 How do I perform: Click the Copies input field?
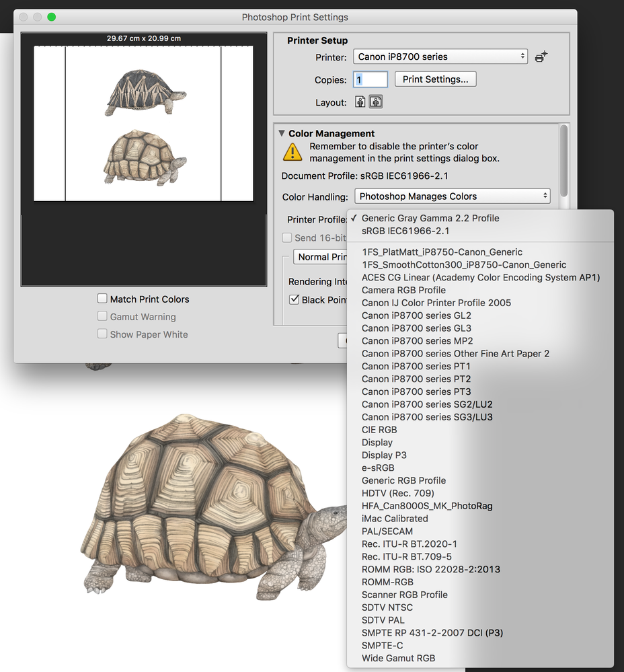(370, 79)
